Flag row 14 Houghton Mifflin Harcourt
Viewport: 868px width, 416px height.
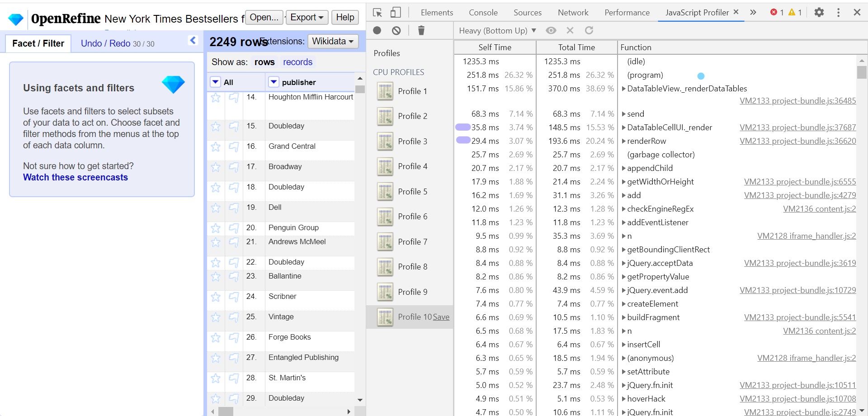[234, 97]
